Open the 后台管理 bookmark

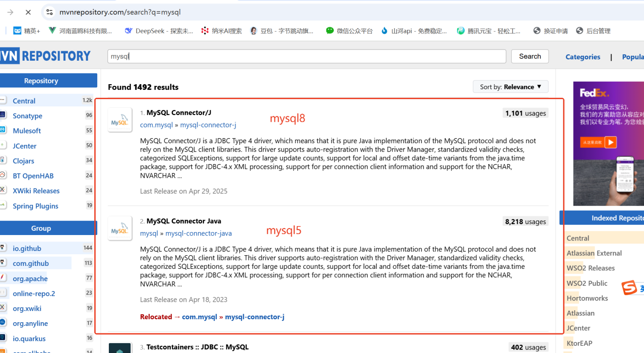593,31
